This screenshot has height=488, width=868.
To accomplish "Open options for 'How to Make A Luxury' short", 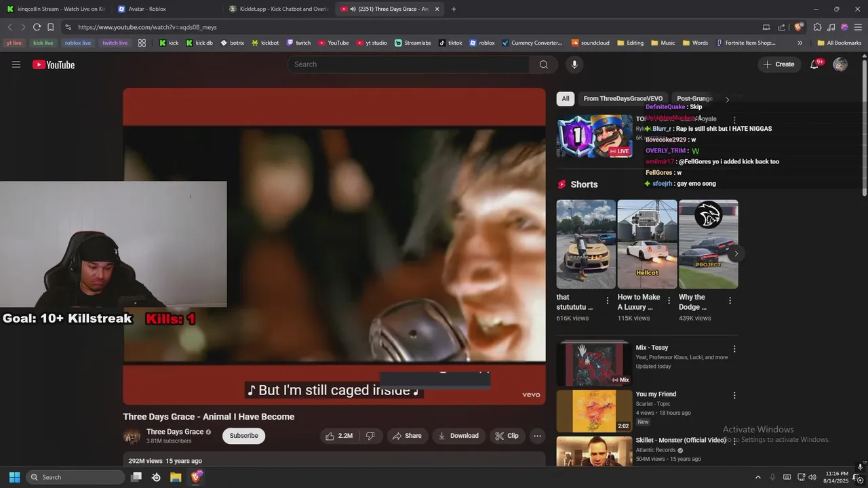I will [669, 300].
